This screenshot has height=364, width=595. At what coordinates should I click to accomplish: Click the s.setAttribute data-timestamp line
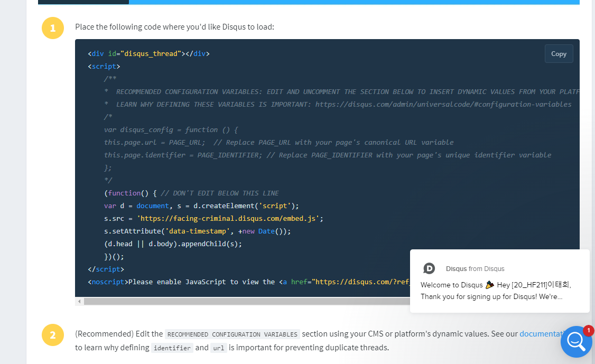[x=197, y=231]
